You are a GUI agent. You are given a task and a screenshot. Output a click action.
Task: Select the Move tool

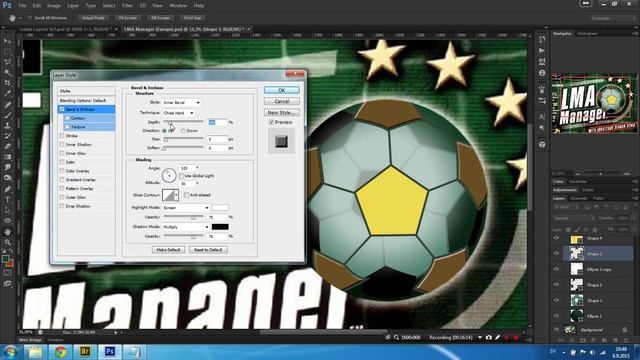[x=7, y=41]
